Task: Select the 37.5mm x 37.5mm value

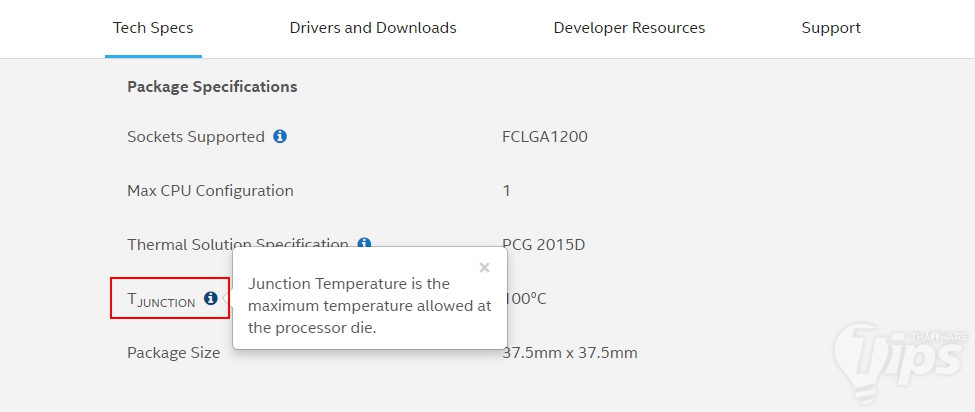Action: point(570,353)
